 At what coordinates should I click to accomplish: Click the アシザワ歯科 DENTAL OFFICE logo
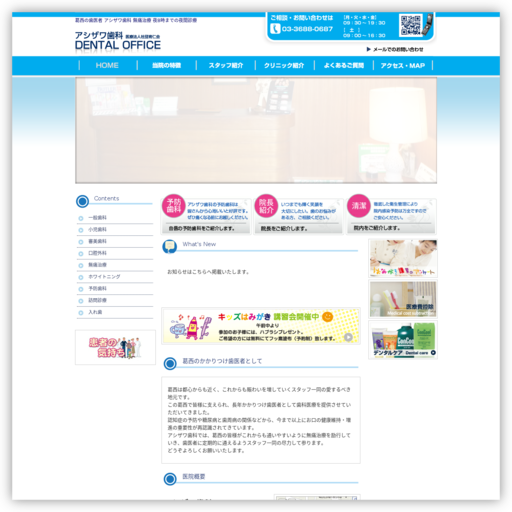[118, 41]
